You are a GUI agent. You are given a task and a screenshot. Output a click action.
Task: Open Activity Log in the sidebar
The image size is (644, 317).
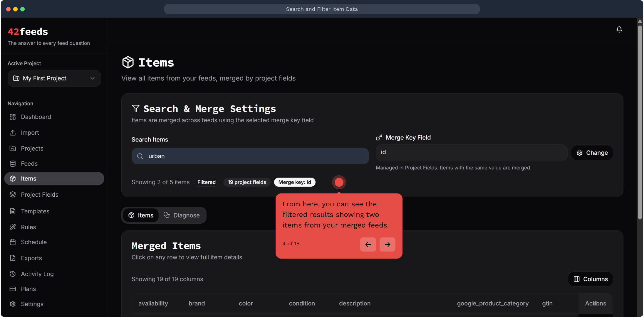[x=37, y=274]
